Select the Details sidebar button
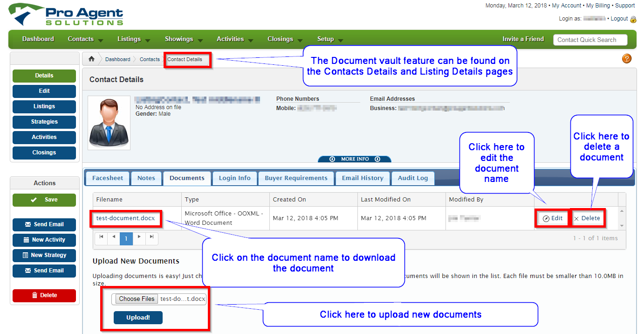This screenshot has width=644, height=334. (x=44, y=76)
